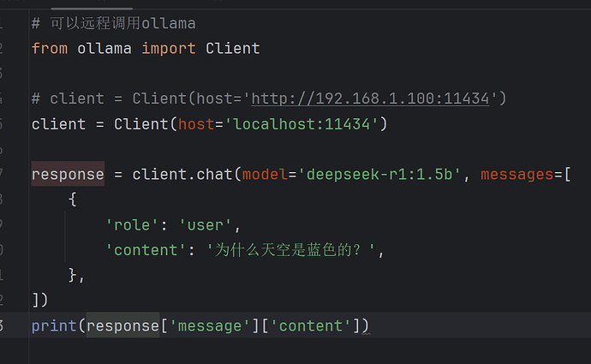The width and height of the screenshot is (591, 364).
Task: Click the 'from' keyword in the import line
Action: coord(50,49)
